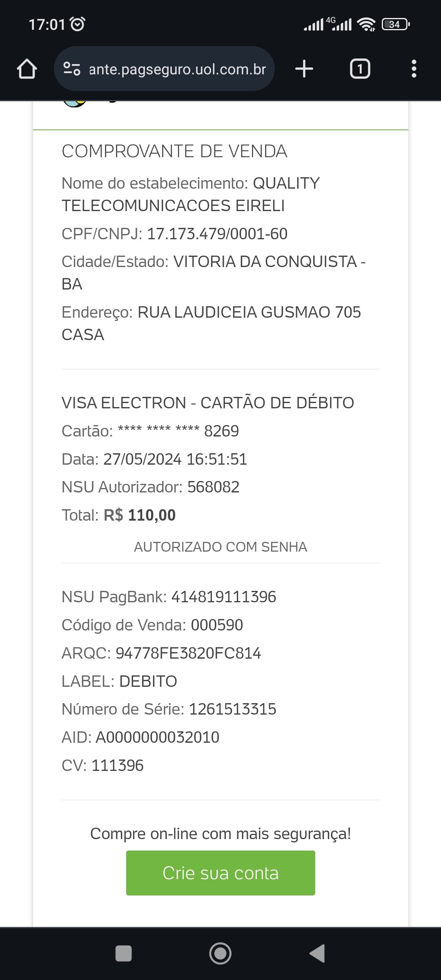Viewport: 441px width, 980px height.
Task: Click the green Crie sua conta button
Action: pos(220,873)
